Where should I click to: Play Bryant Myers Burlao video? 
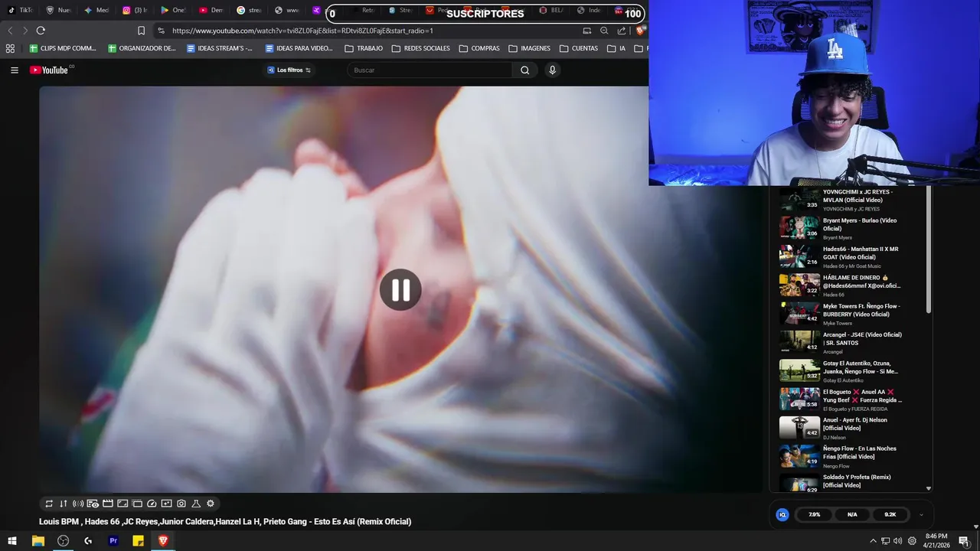point(841,228)
